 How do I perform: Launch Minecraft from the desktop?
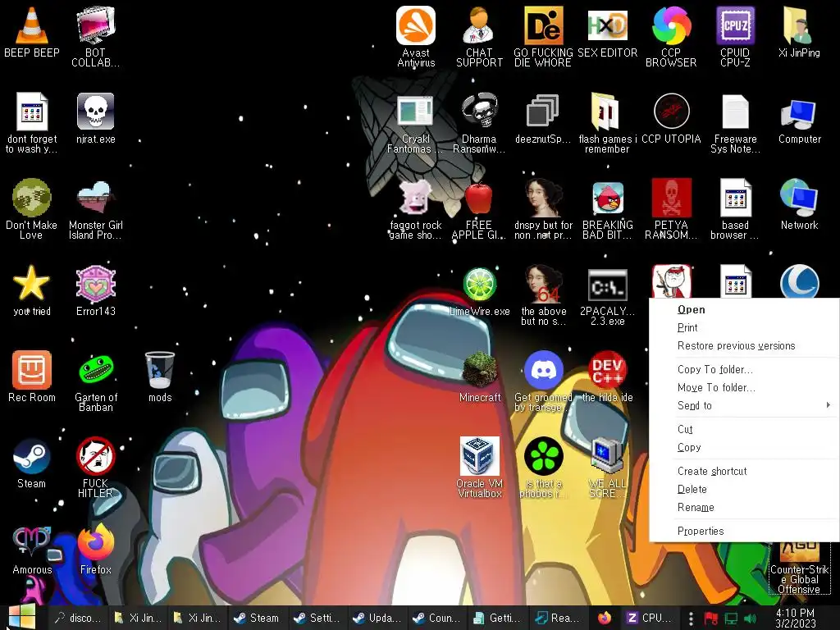(x=479, y=370)
